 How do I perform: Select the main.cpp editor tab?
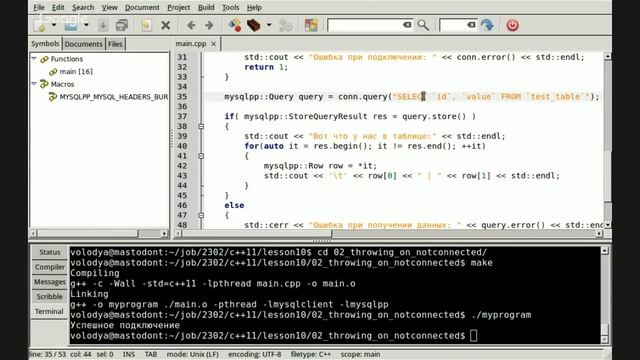tap(191, 44)
